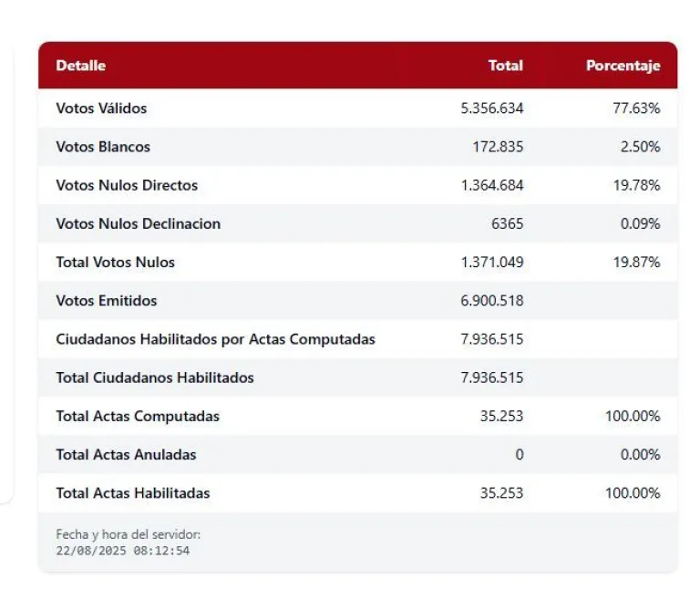Click the Total Votos Nulos label
Image resolution: width=700 pixels, height=589 pixels.
(x=116, y=263)
